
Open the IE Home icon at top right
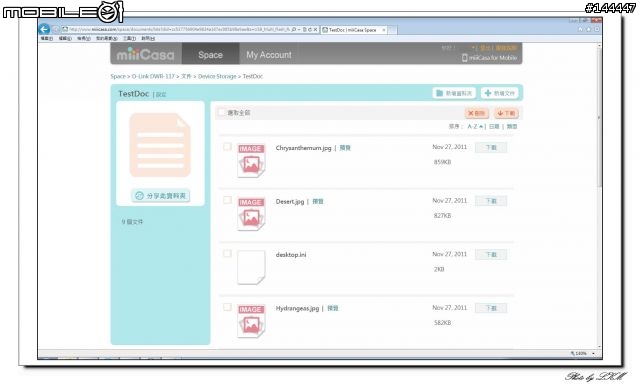coord(580,30)
